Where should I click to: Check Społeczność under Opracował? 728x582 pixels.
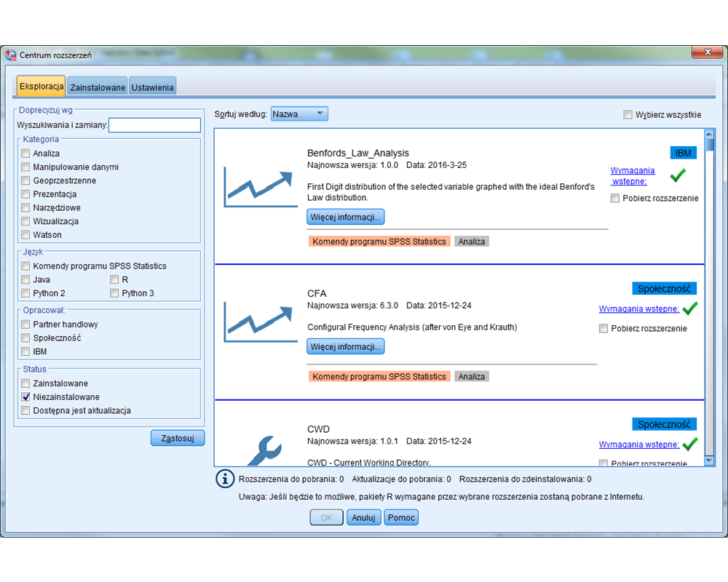[x=25, y=338]
